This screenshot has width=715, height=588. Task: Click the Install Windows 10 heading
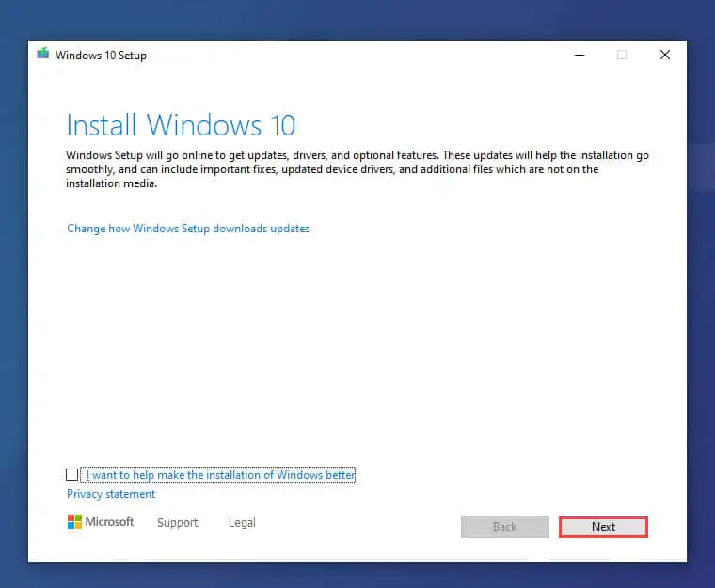click(181, 125)
